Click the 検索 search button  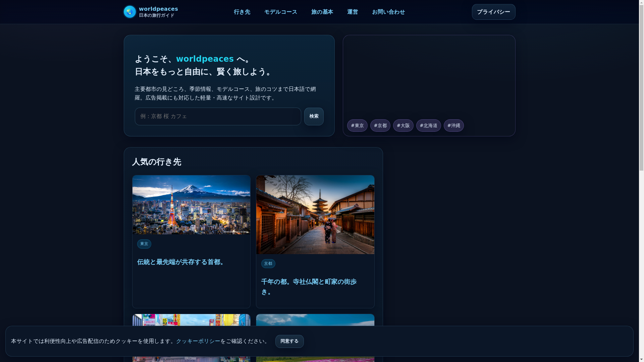[314, 116]
